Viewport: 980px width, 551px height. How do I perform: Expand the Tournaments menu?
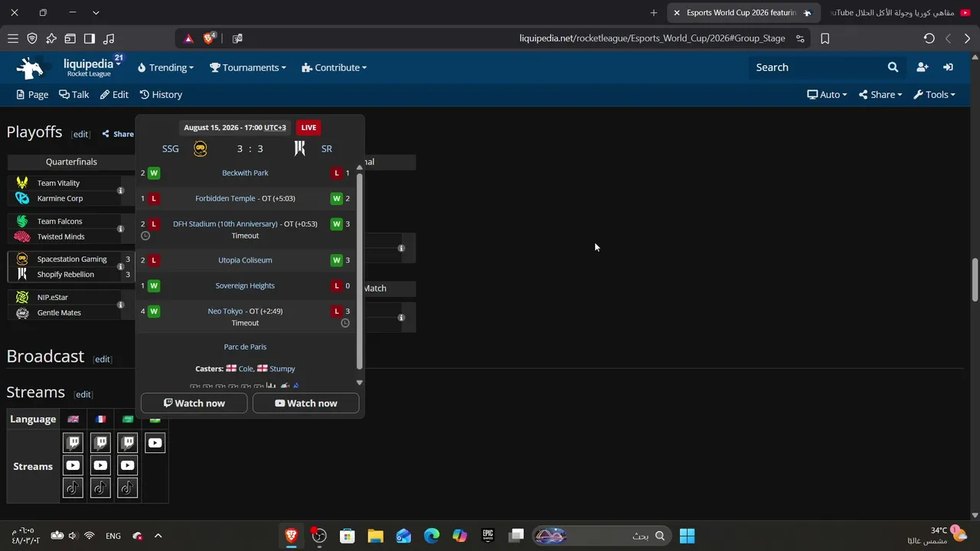[248, 67]
